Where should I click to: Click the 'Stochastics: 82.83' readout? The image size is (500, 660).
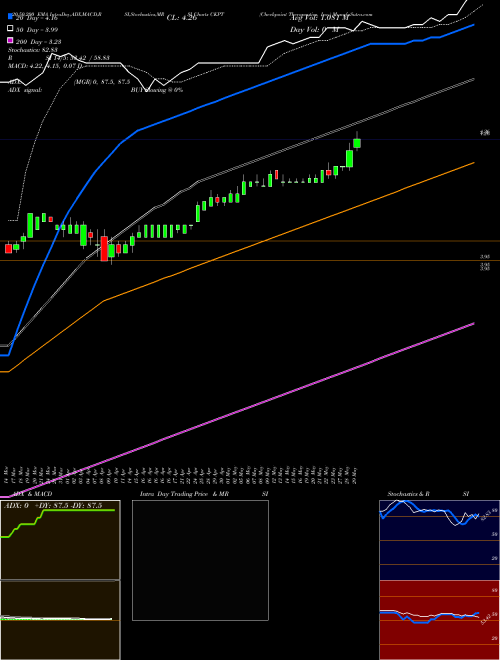coord(32,50)
